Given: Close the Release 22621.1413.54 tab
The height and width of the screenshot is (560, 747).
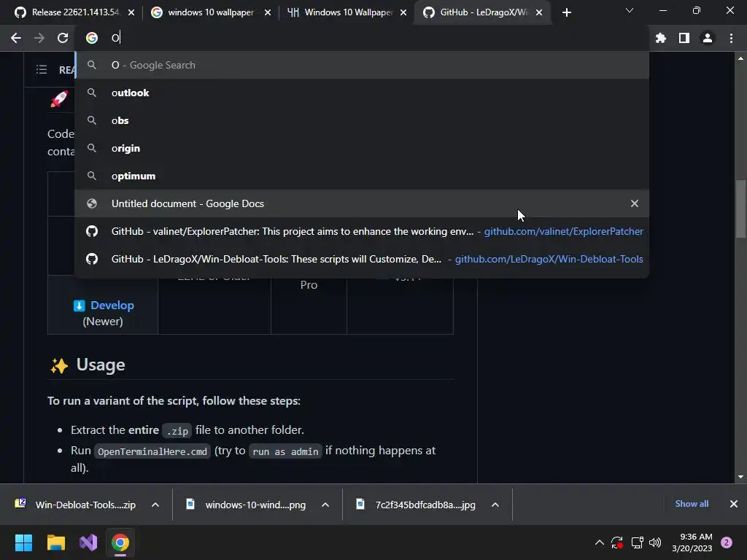Looking at the screenshot, I should click(x=131, y=13).
